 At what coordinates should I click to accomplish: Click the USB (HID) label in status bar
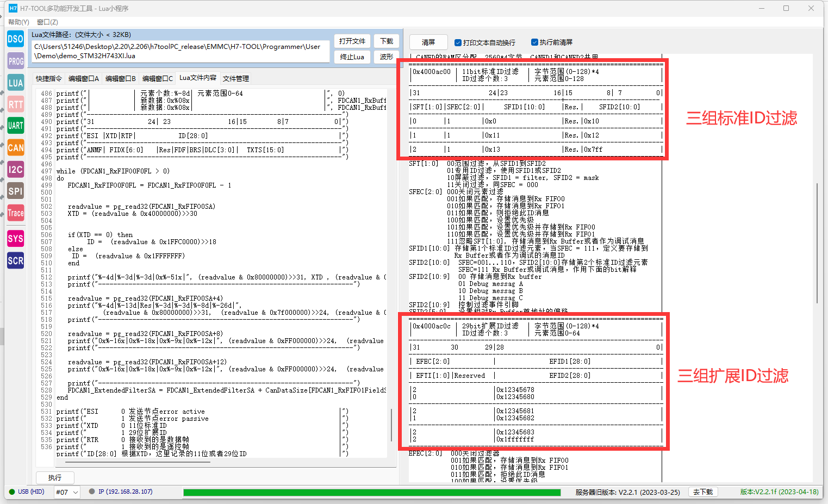[31, 491]
